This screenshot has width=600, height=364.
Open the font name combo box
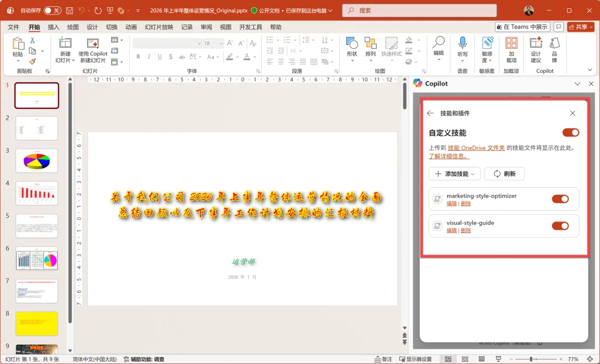[168, 43]
